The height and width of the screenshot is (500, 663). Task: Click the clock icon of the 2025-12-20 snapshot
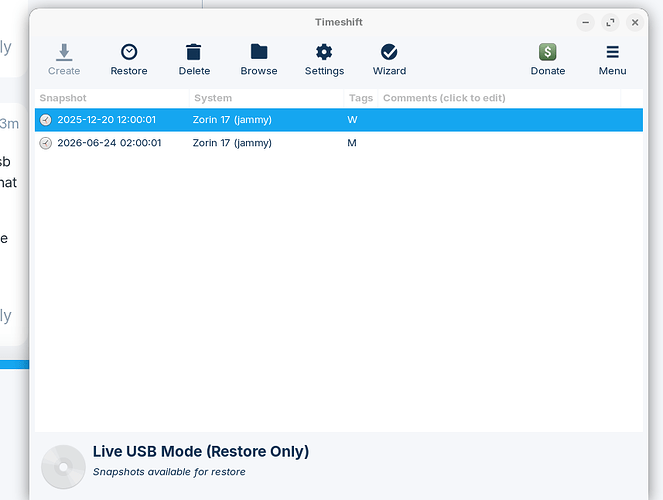coord(46,120)
